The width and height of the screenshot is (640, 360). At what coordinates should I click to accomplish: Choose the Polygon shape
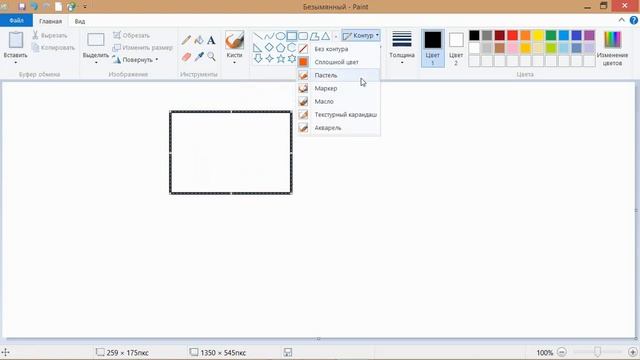pyautogui.click(x=314, y=36)
